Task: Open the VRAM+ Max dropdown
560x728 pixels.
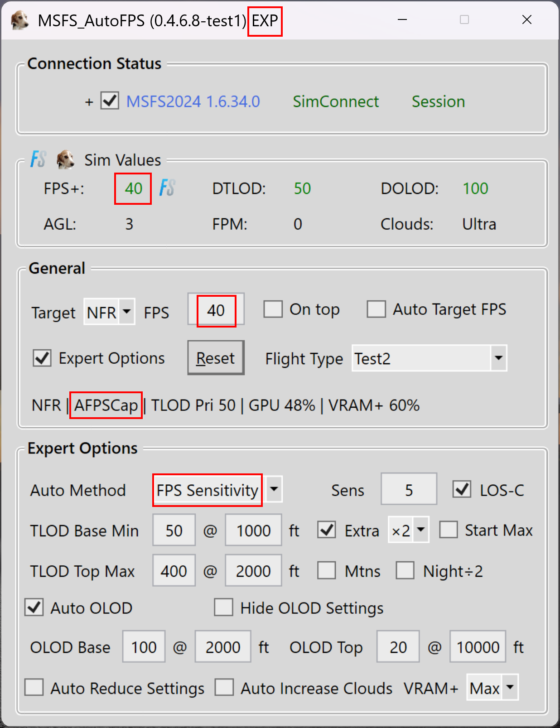Action: point(492,688)
